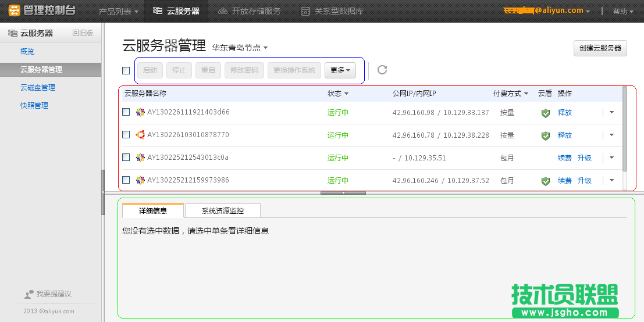
Task: Open 云磁盘管理 in the sidebar
Action: click(37, 87)
